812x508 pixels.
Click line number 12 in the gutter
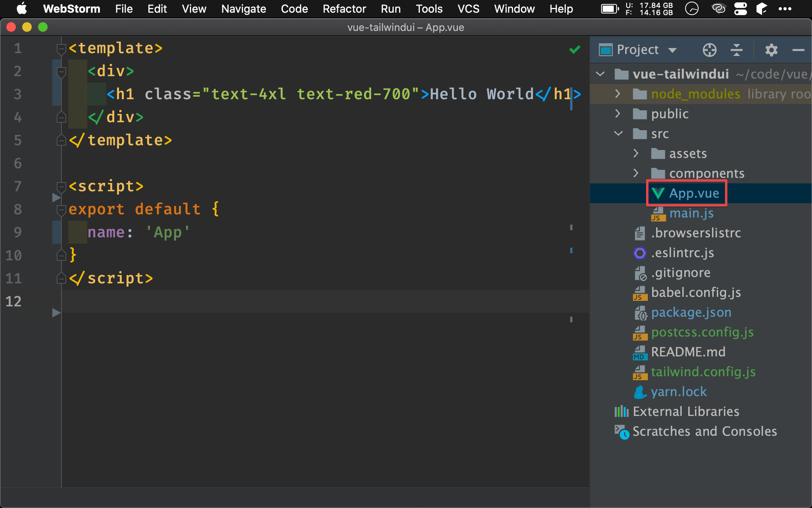click(13, 301)
